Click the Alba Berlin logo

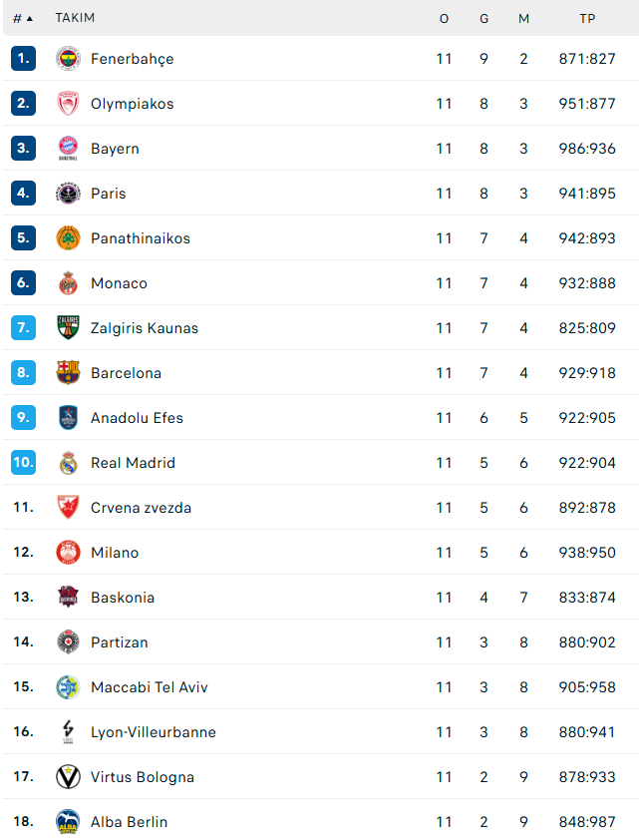(68, 822)
